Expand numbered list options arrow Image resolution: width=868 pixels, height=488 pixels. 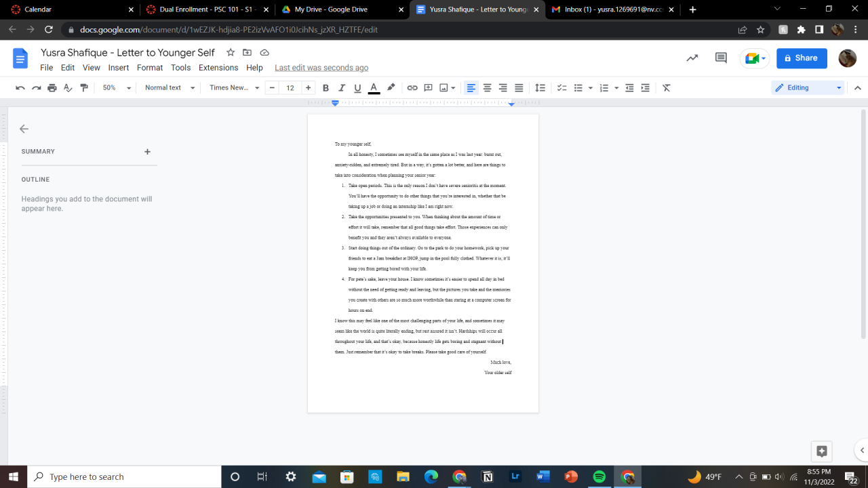tap(616, 87)
